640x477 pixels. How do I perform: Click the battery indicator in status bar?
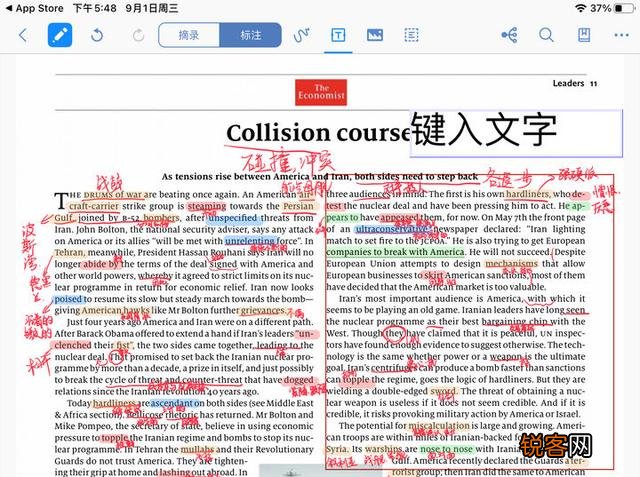(x=623, y=8)
